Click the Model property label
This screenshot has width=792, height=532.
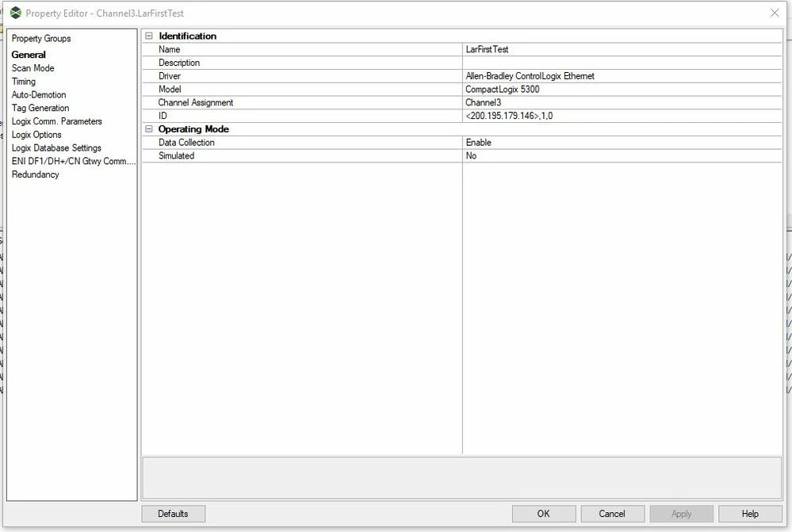click(x=170, y=90)
